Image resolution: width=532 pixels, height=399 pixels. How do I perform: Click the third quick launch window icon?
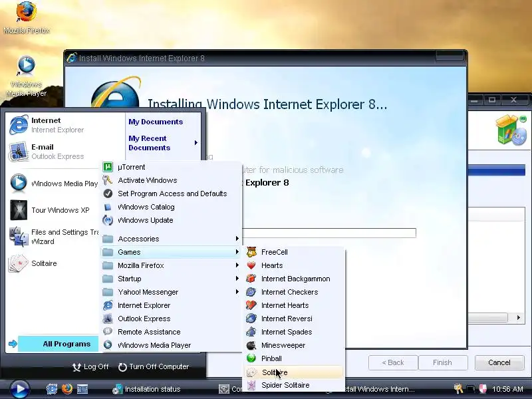point(82,389)
